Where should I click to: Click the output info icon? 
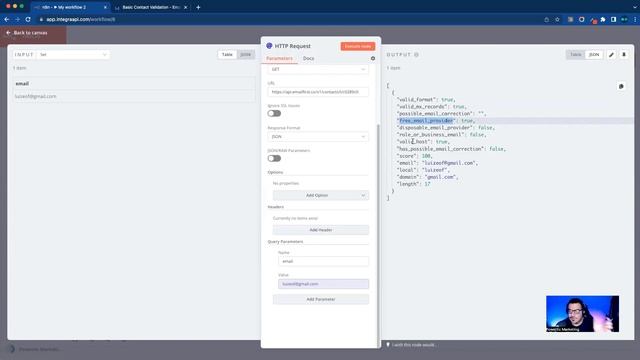click(x=416, y=54)
